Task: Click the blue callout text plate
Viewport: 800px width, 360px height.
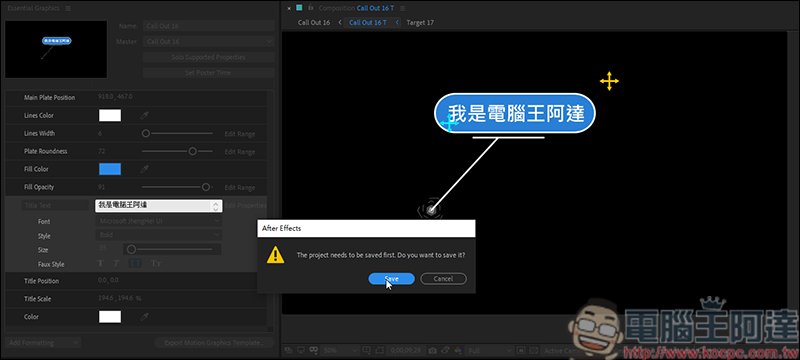Action: click(515, 113)
